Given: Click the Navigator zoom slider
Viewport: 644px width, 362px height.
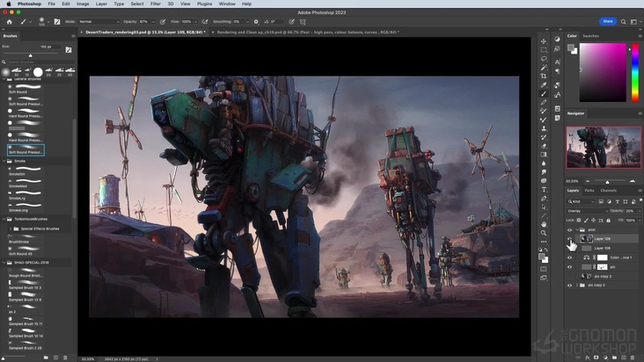Looking at the screenshot, I should tap(610, 181).
